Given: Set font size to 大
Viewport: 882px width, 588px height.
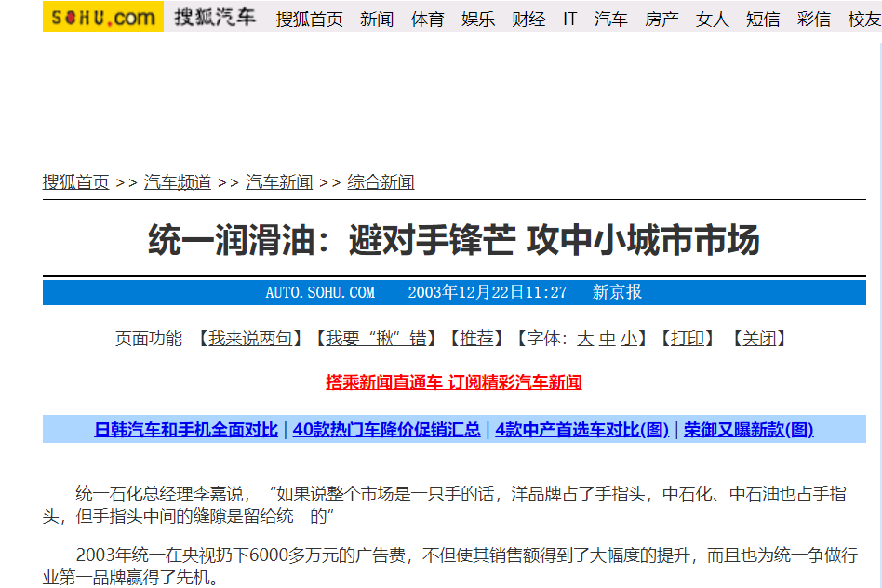Looking at the screenshot, I should (x=585, y=339).
